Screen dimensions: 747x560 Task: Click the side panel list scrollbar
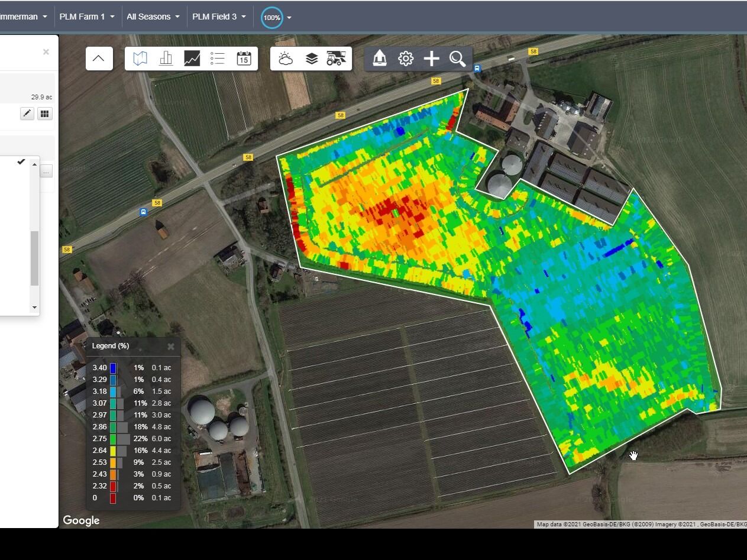tap(34, 258)
